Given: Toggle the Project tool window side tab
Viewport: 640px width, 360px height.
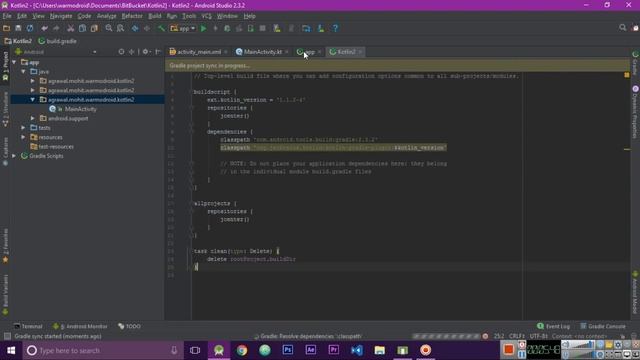Looking at the screenshot, I should click(x=5, y=66).
